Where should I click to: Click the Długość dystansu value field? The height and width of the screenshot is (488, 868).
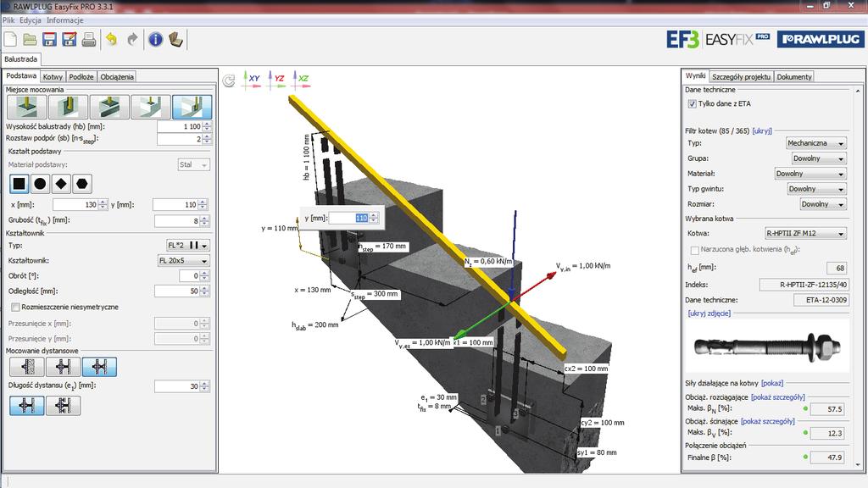point(177,386)
